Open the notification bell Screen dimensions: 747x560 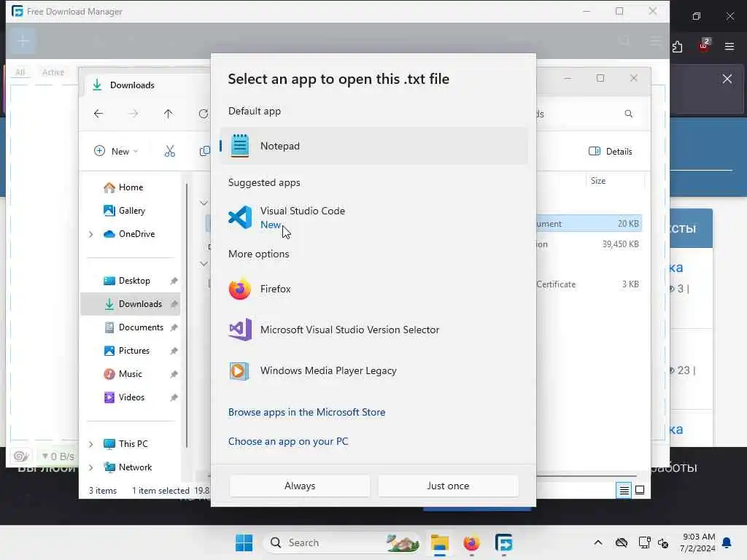(x=727, y=542)
